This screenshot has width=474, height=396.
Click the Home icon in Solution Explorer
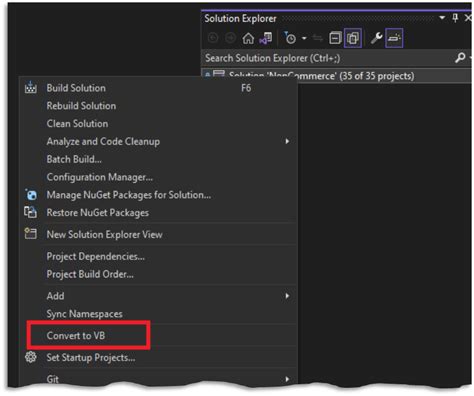[x=248, y=38]
